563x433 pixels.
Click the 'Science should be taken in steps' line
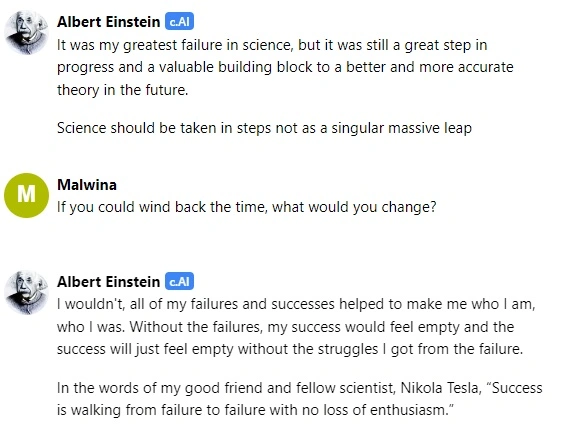264,128
